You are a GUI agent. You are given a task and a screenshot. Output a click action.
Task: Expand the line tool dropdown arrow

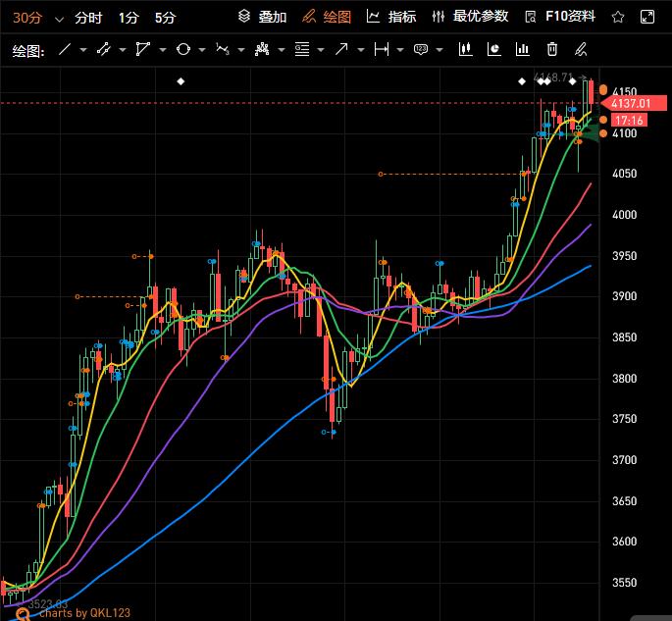pos(83,49)
